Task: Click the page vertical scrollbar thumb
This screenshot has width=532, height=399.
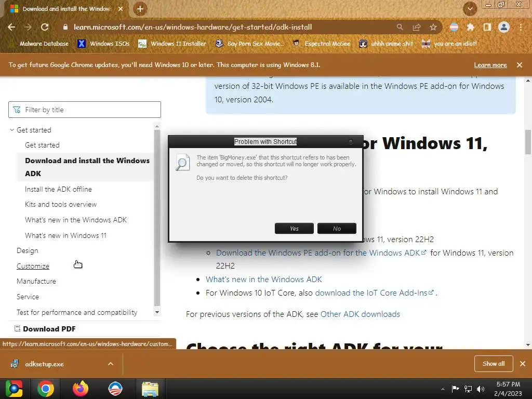Action: [x=528, y=142]
